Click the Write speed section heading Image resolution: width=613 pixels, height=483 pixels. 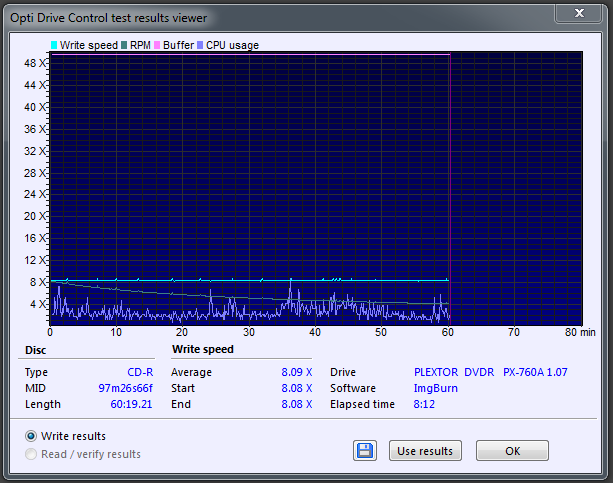[203, 349]
